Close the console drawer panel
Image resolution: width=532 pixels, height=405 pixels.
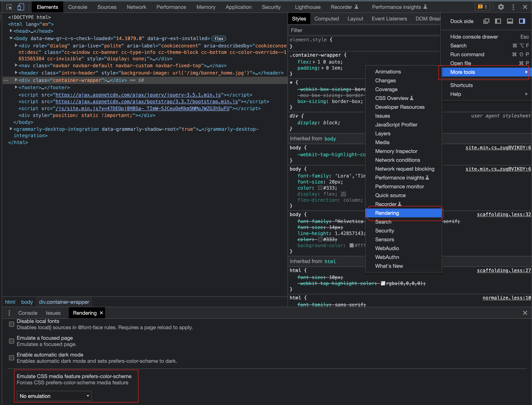coord(525,313)
